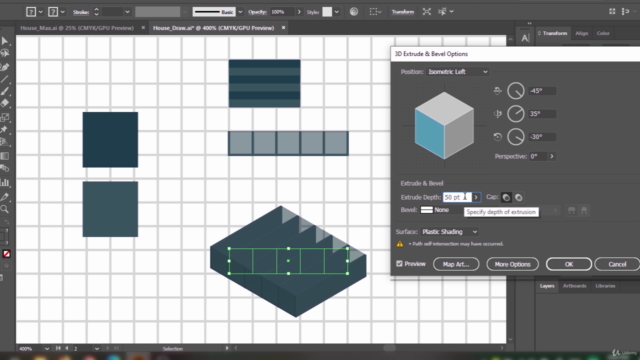This screenshot has width=640, height=360.
Task: Cancel the 3D Extrude dialog
Action: 617,264
